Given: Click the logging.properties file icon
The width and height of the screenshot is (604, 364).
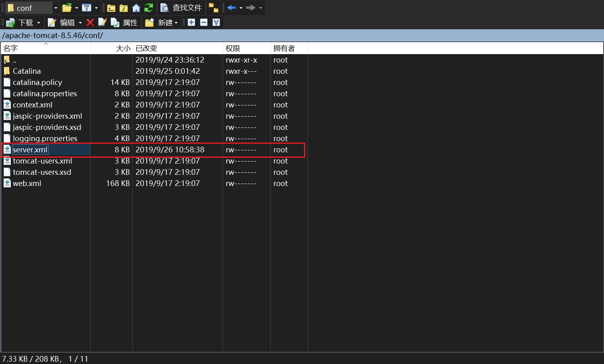Looking at the screenshot, I should [x=7, y=138].
